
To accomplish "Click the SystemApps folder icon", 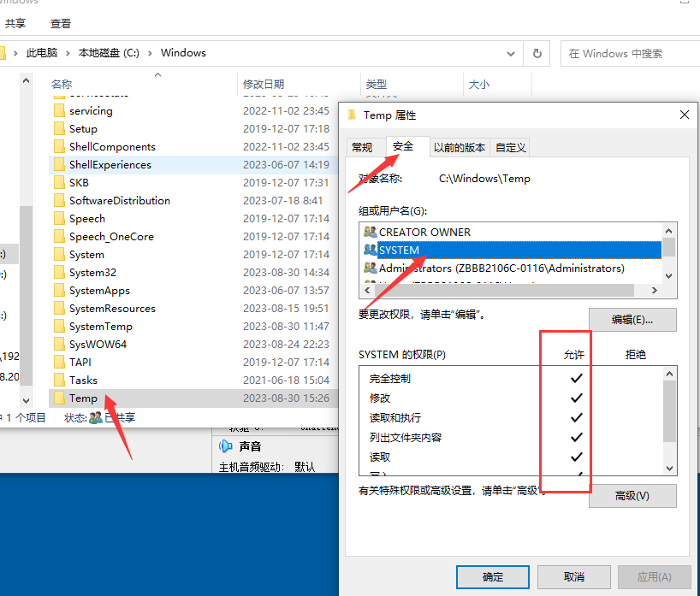I will pyautogui.click(x=59, y=290).
